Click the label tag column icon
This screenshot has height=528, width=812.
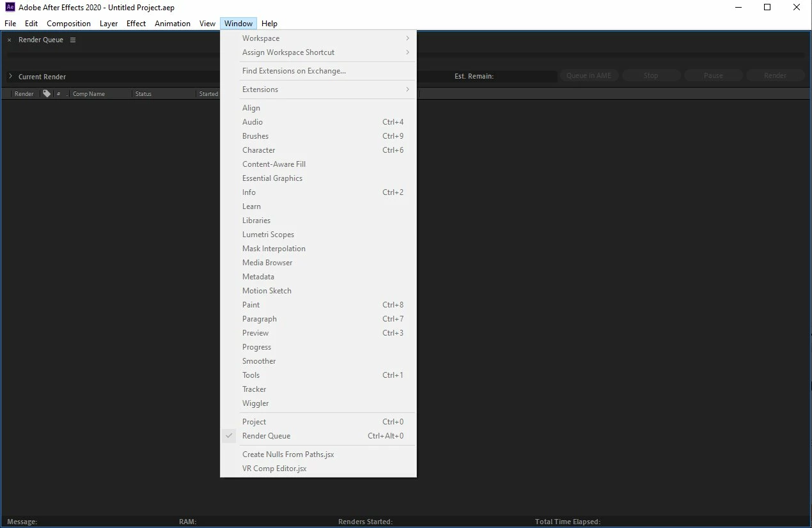point(47,93)
